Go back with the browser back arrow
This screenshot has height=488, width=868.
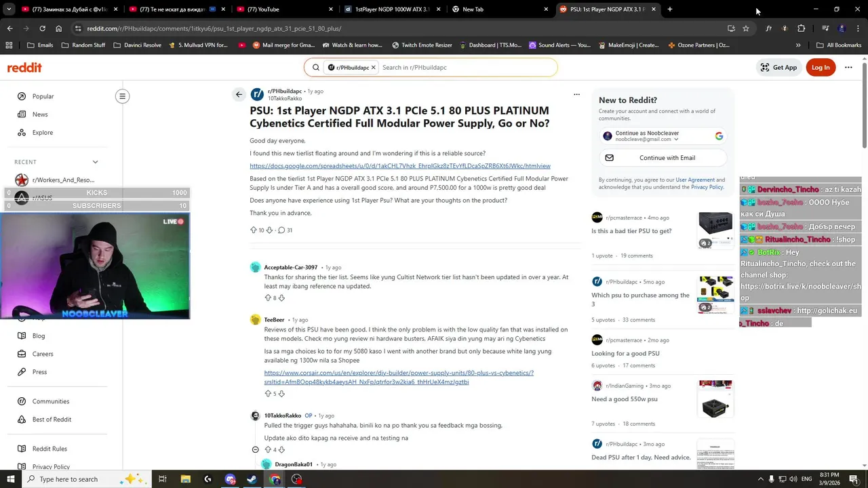coord(9,28)
